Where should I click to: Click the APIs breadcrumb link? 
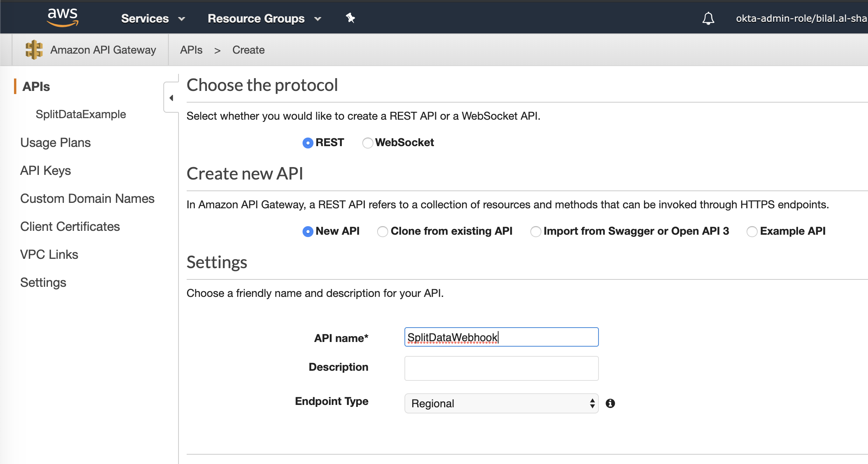[191, 50]
